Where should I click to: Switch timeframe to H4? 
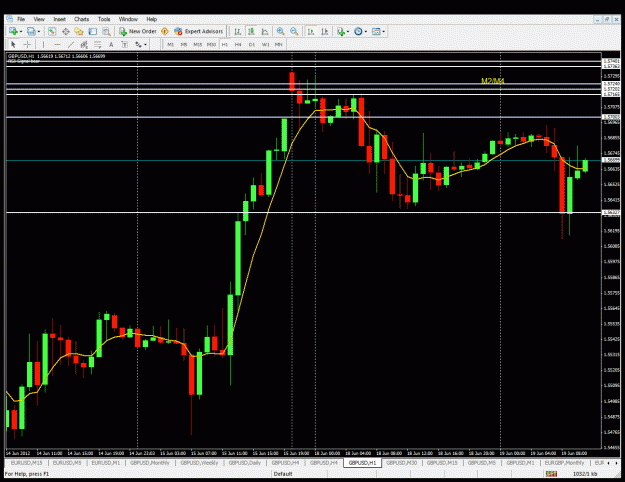pyautogui.click(x=238, y=45)
